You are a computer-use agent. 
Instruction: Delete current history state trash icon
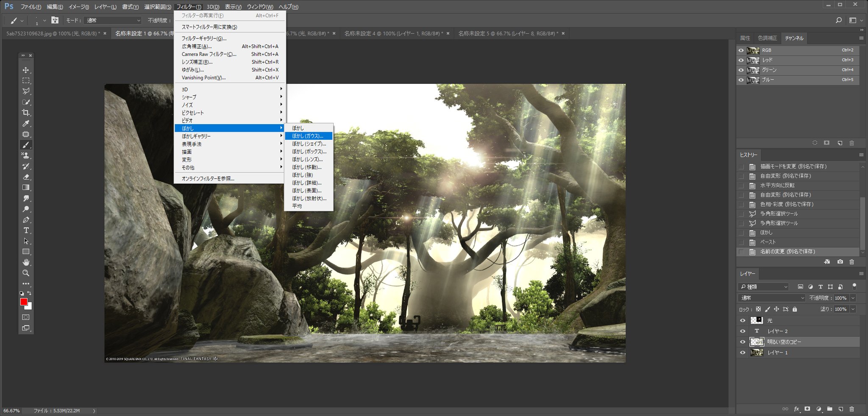point(852,262)
